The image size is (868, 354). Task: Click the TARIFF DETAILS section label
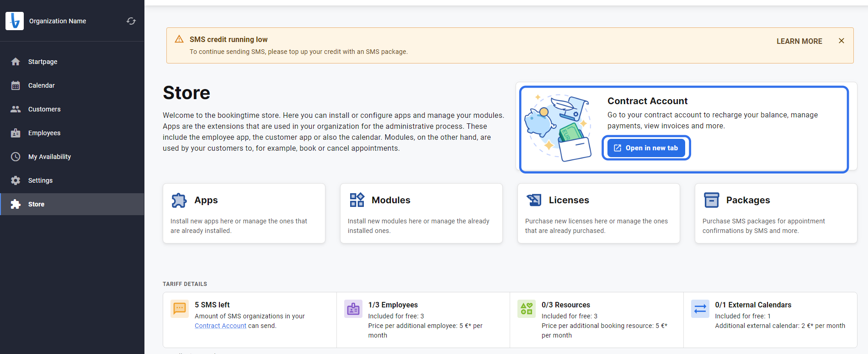pos(185,284)
